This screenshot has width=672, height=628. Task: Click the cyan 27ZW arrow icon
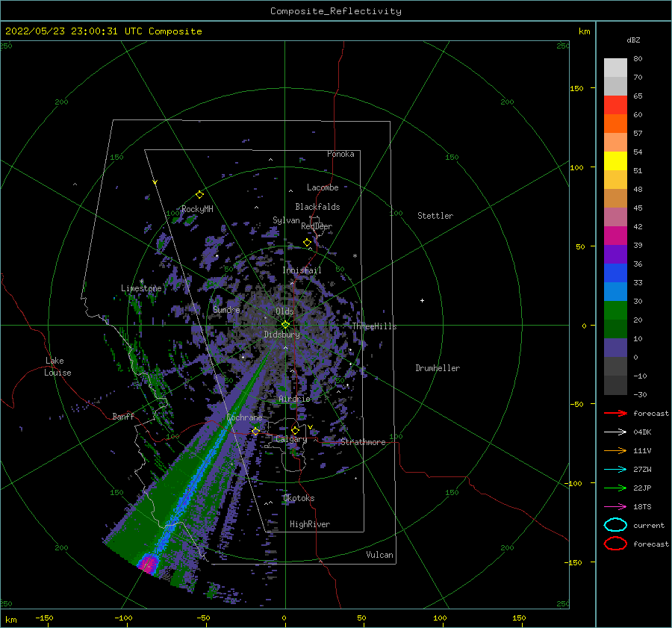(x=615, y=470)
